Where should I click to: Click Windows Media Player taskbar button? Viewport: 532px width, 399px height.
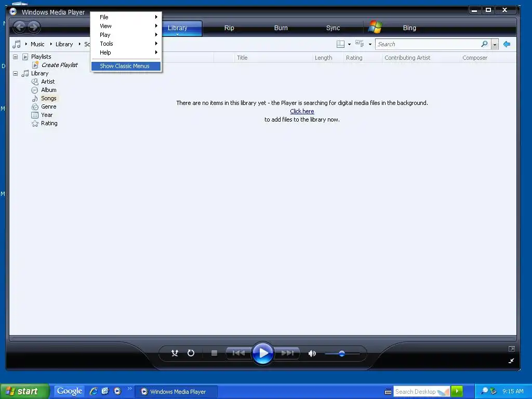coord(177,392)
